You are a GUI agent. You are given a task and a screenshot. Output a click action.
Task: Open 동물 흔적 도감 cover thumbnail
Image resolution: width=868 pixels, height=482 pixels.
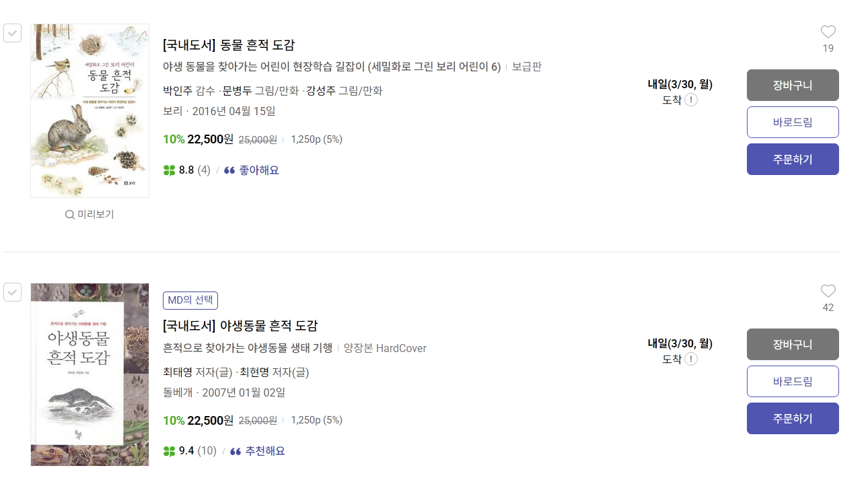(x=89, y=111)
